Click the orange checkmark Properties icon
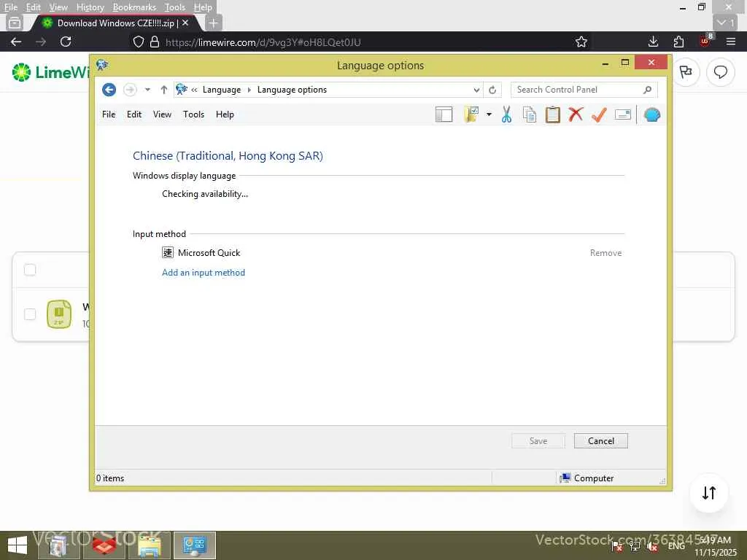 (x=599, y=114)
